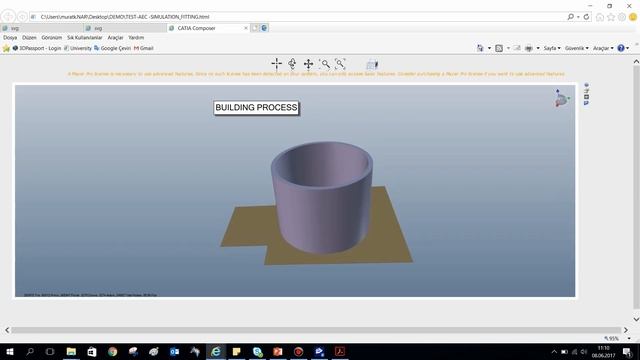Screen dimensions: 640x360
Task: Open the Düzen menu
Action: pyautogui.click(x=29, y=38)
